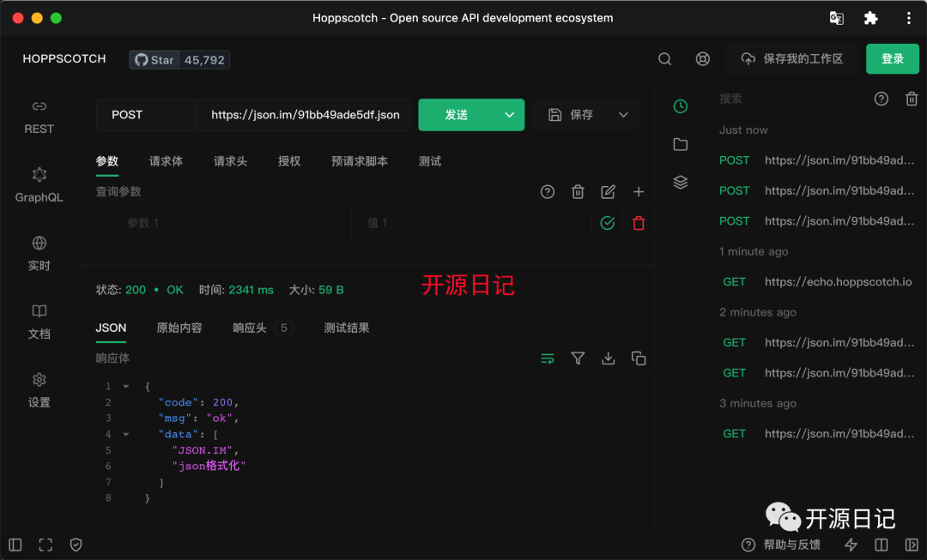The image size is (927, 560).
Task: Open GET entry under 3 minutes ago
Action: [x=816, y=434]
